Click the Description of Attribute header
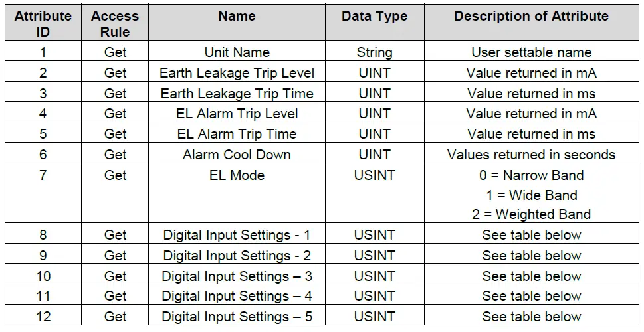The width and height of the screenshot is (644, 332). pos(531,16)
